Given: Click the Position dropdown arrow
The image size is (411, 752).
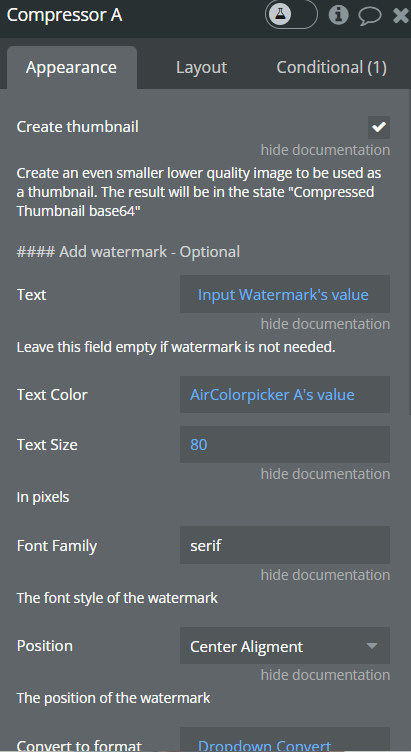Looking at the screenshot, I should coord(372,646).
